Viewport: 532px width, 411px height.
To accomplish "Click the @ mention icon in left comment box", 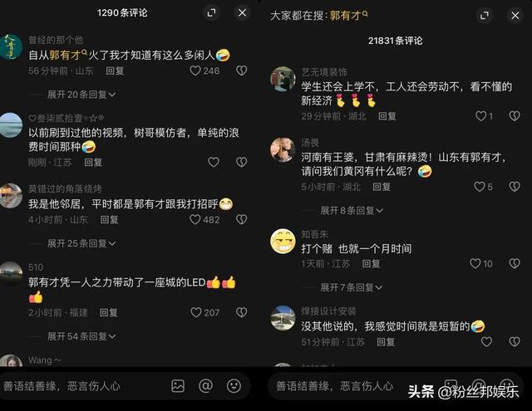I will click(205, 386).
